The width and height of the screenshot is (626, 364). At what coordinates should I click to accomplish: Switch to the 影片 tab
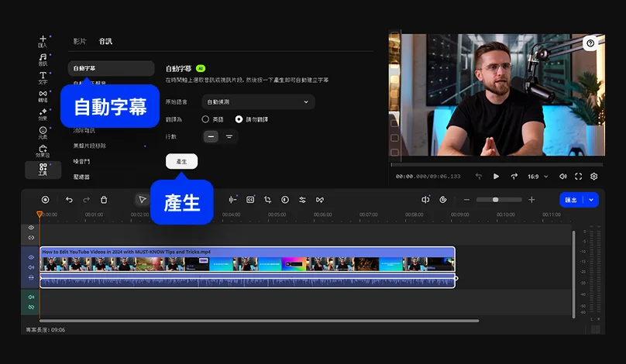tap(80, 41)
